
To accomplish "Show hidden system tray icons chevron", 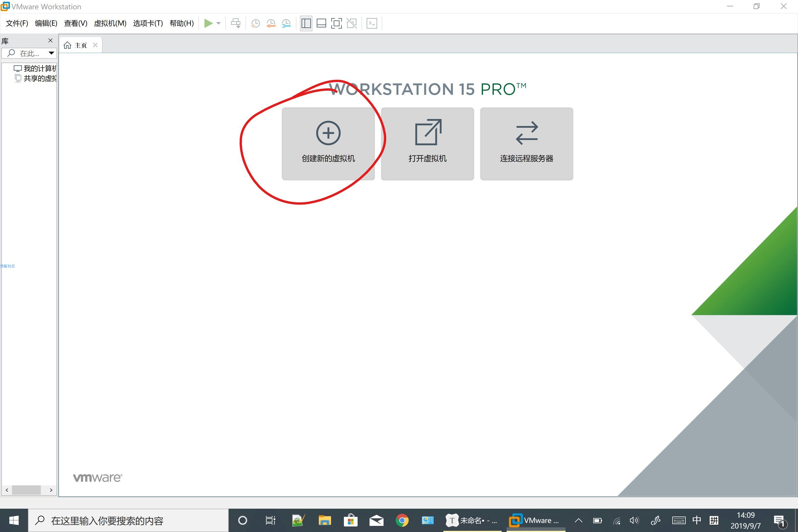I will click(x=578, y=520).
